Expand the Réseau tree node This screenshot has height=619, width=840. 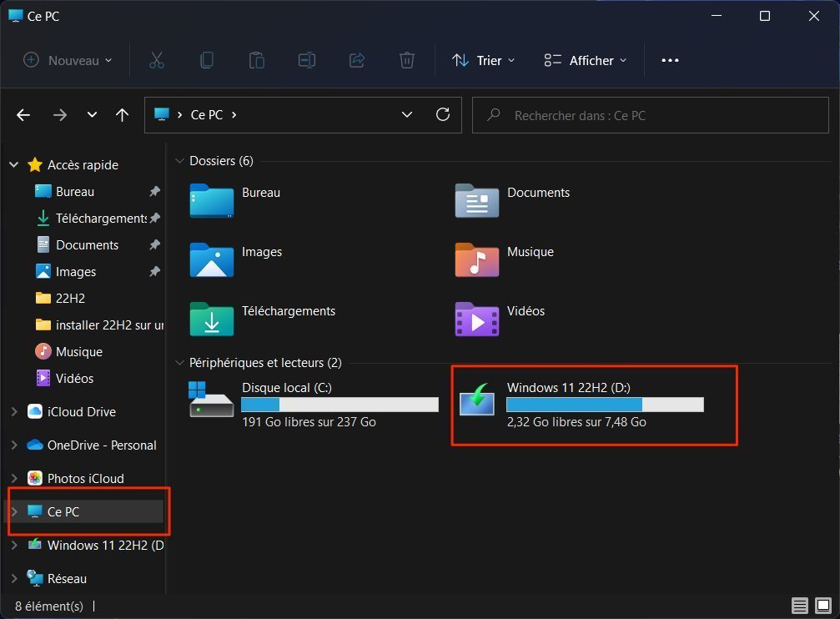point(14,578)
